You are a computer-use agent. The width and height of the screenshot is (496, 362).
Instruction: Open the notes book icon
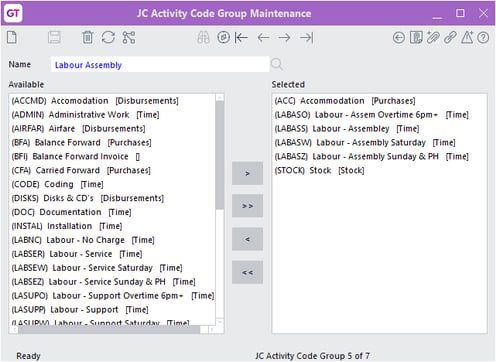pos(416,37)
